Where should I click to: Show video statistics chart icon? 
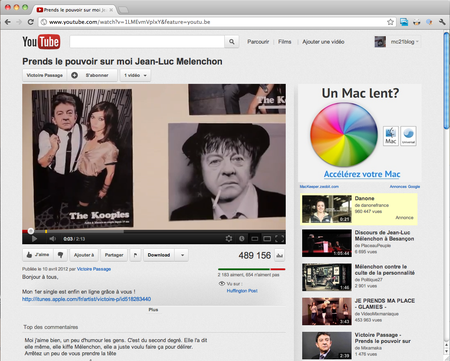(x=280, y=256)
